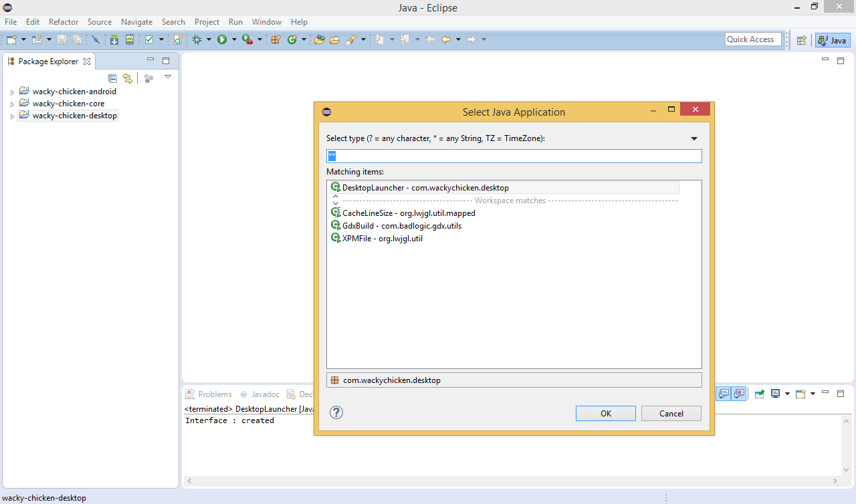Open the New file dropdown arrow
This screenshot has width=856, height=504.
(x=23, y=39)
